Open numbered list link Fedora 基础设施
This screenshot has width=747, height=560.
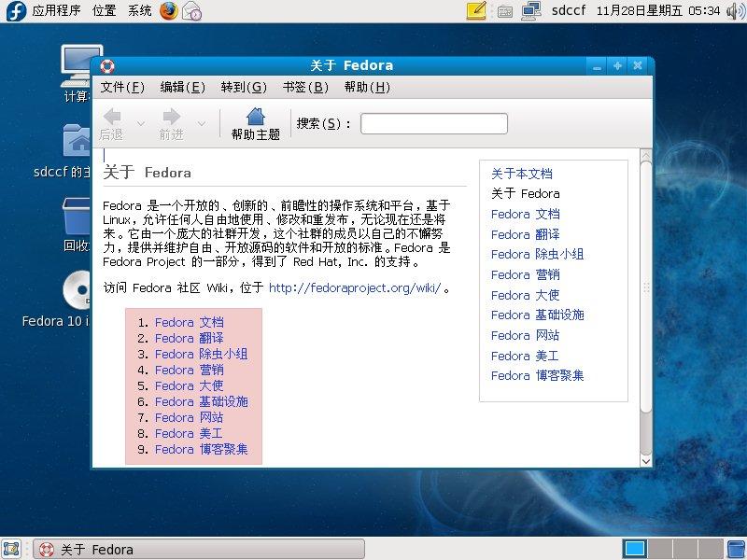201,402
